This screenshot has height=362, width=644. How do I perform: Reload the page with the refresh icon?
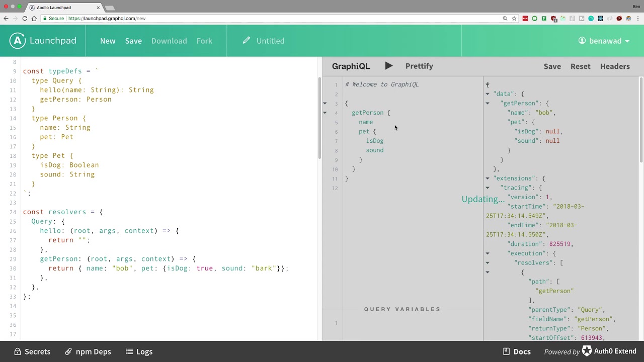point(25,19)
